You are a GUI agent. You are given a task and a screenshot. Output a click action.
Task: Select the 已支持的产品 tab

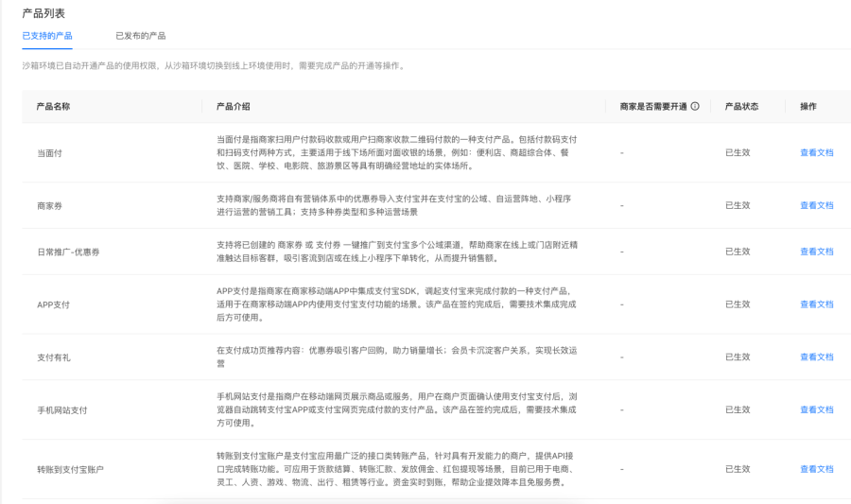[x=47, y=36]
